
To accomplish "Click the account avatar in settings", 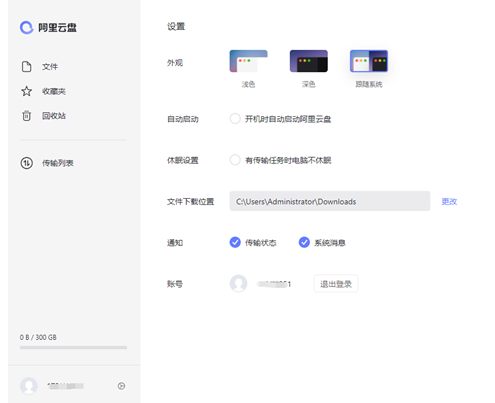I will tap(238, 284).
